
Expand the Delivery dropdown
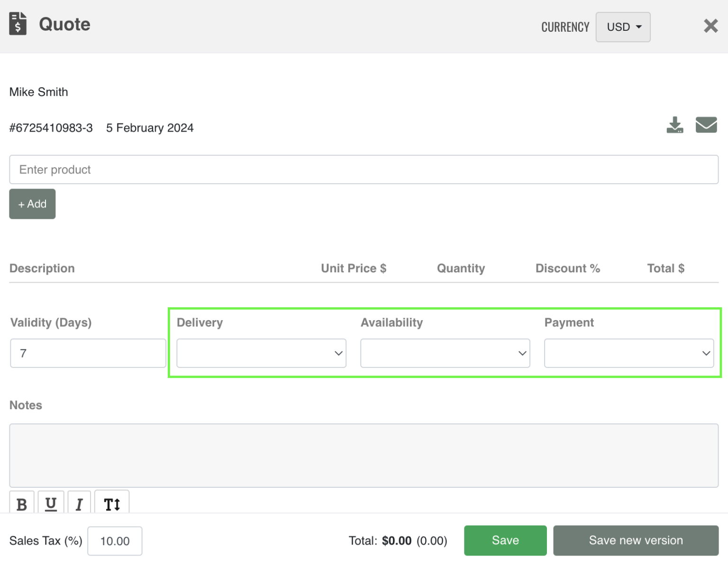tap(261, 353)
